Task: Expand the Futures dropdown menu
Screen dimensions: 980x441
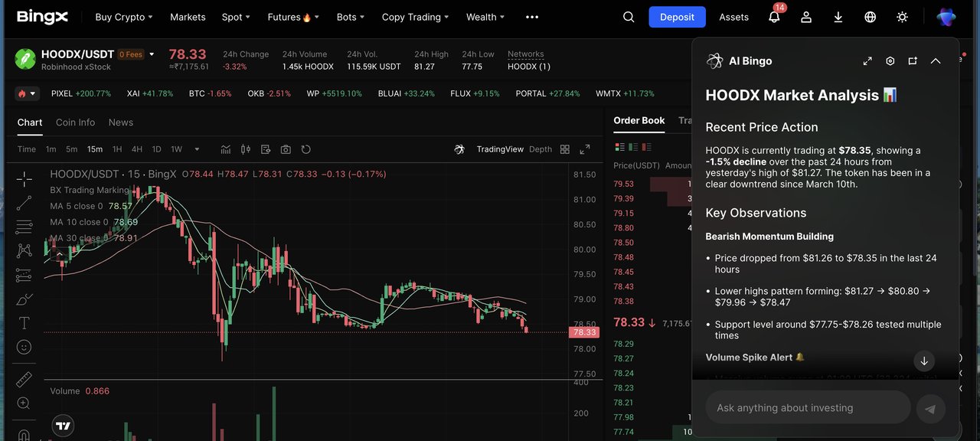Action: (x=292, y=17)
